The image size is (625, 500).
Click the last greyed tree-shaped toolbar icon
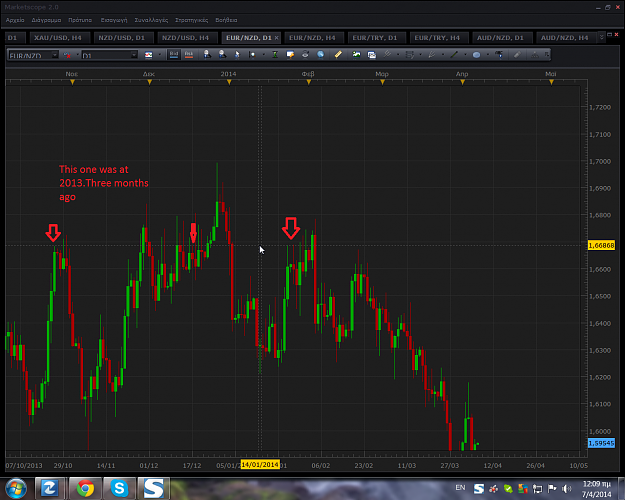pos(535,55)
